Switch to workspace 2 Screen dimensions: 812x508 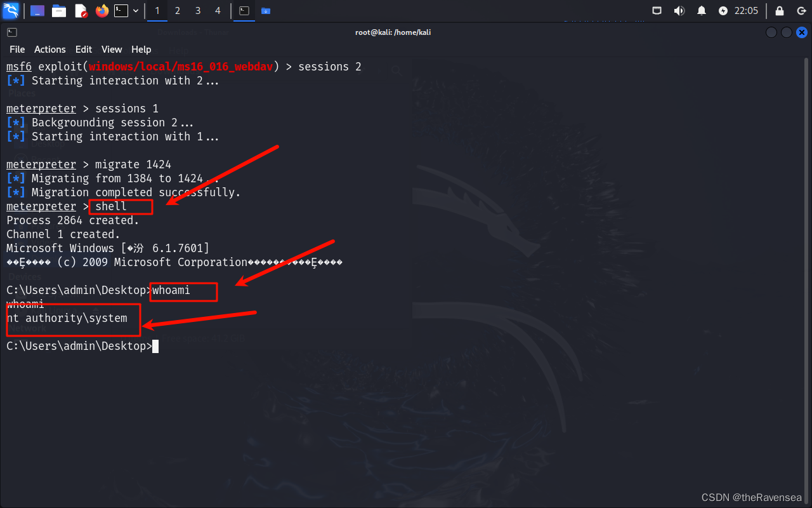tap(178, 11)
